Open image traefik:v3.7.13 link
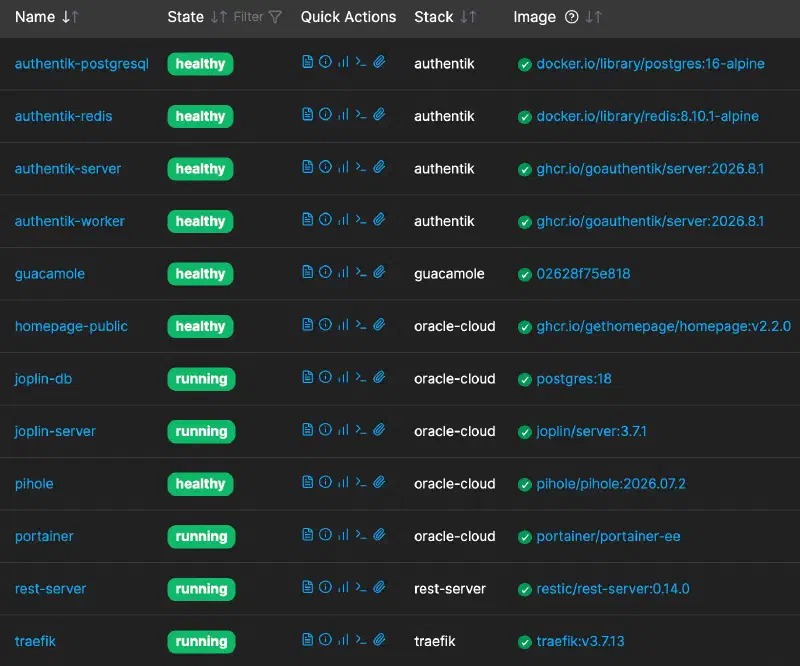This screenshot has width=800, height=666. pos(580,642)
